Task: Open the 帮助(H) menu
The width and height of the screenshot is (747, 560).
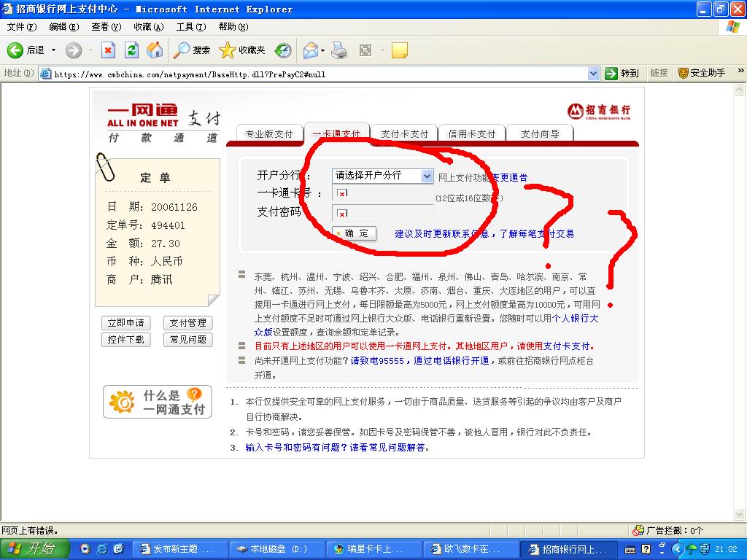Action: pyautogui.click(x=233, y=27)
